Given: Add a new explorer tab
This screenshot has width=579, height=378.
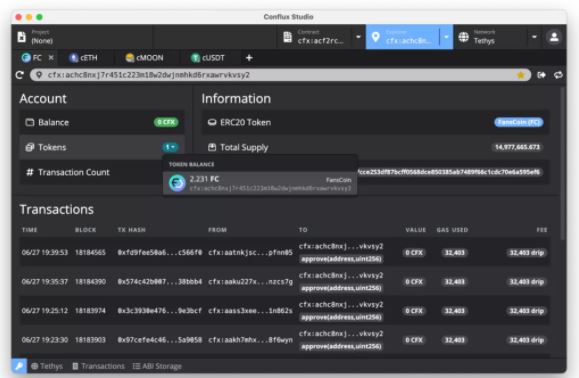Looking at the screenshot, I should pyautogui.click(x=249, y=58).
